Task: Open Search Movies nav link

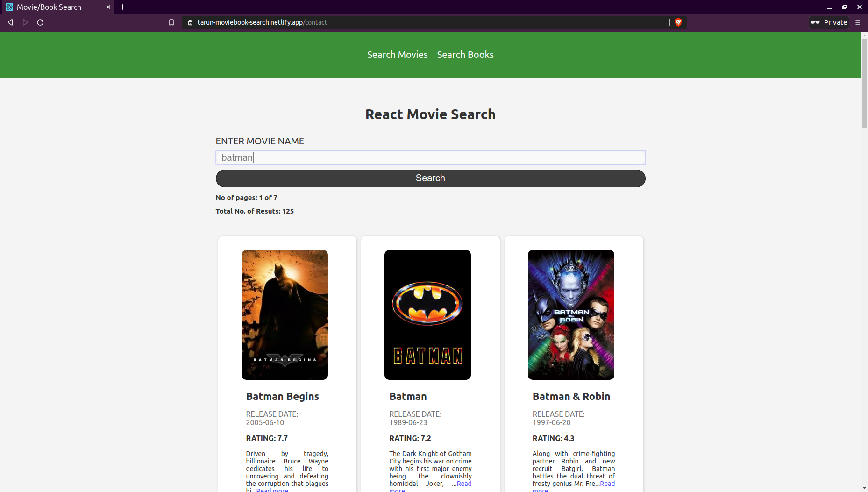Action: point(397,55)
